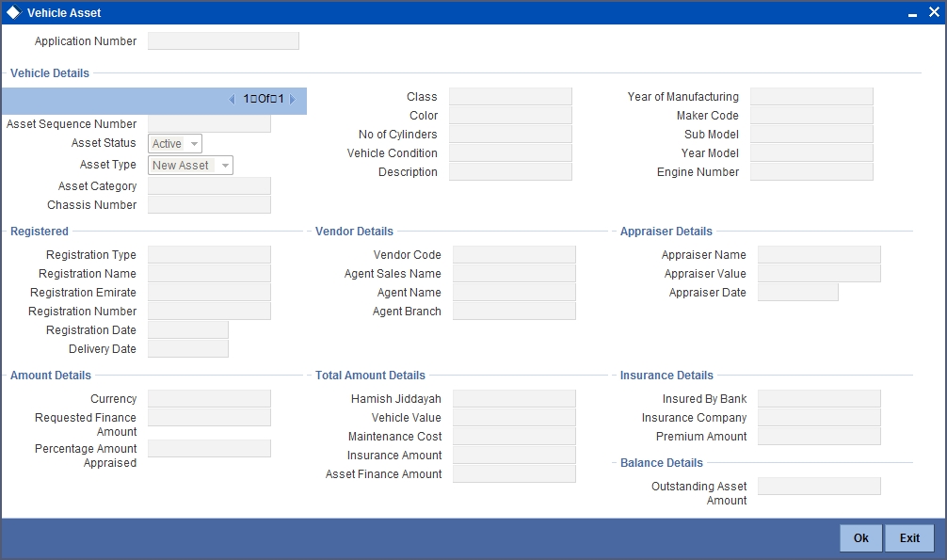Click into the Asset Category field
947x560 pixels.
(209, 186)
